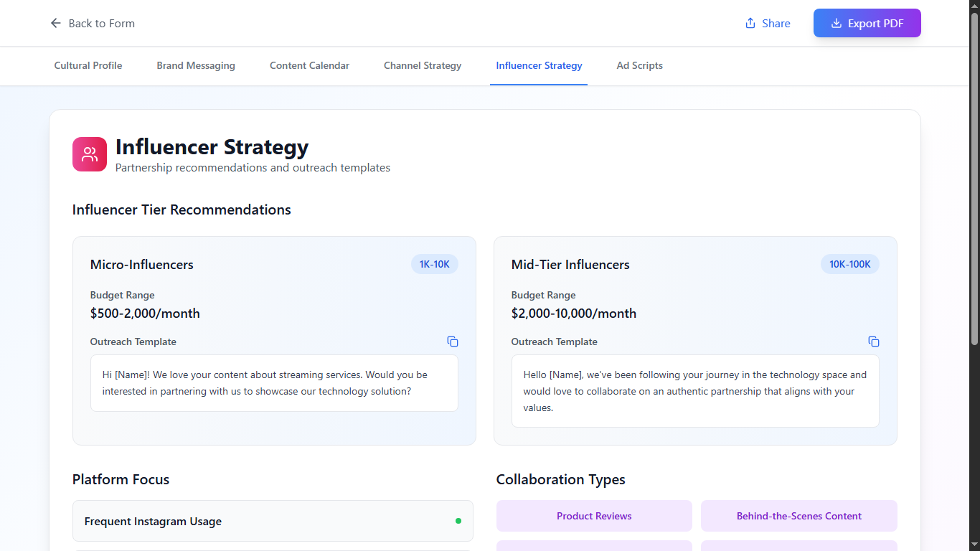
Task: Open the Cultural Profile tab
Action: pos(88,65)
